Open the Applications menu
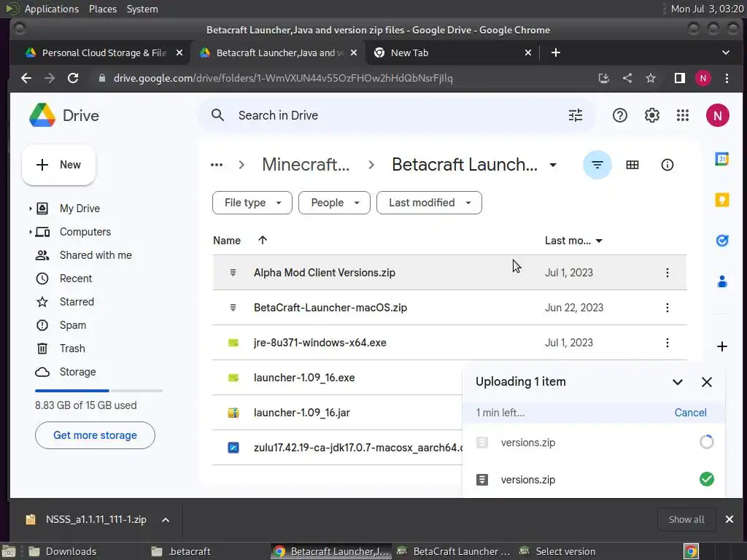This screenshot has width=747, height=560. (52, 9)
